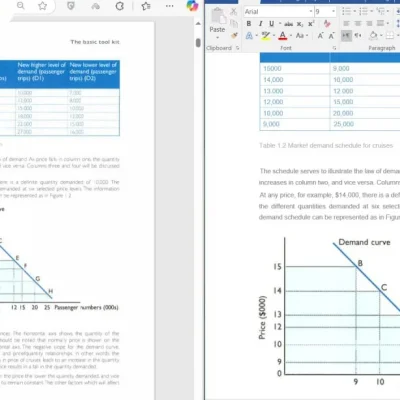The width and height of the screenshot is (400, 400).
Task: Click the Paste clipboard icon in Word
Action: point(218,16)
